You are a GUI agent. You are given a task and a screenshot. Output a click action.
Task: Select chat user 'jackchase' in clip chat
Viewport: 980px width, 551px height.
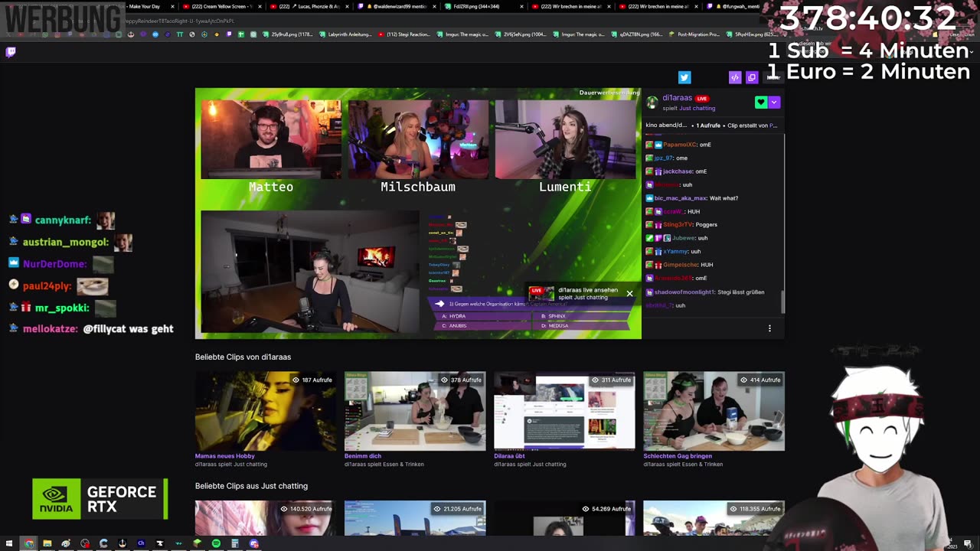(678, 171)
